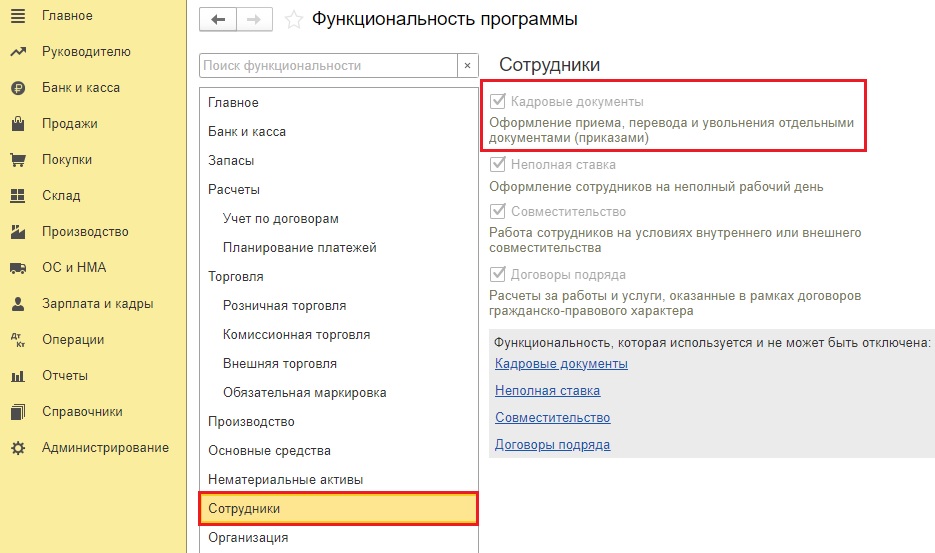Follow the Неполная ставка link

point(547,391)
